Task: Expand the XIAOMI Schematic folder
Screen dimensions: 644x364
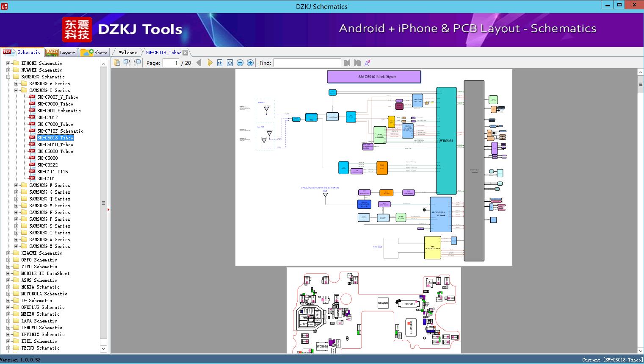Action: 8,253
